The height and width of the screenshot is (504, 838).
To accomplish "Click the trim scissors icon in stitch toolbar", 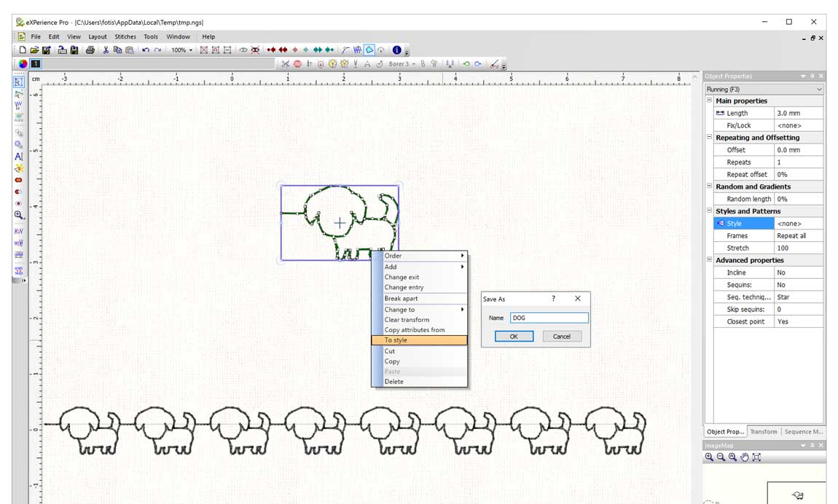I will click(x=286, y=64).
